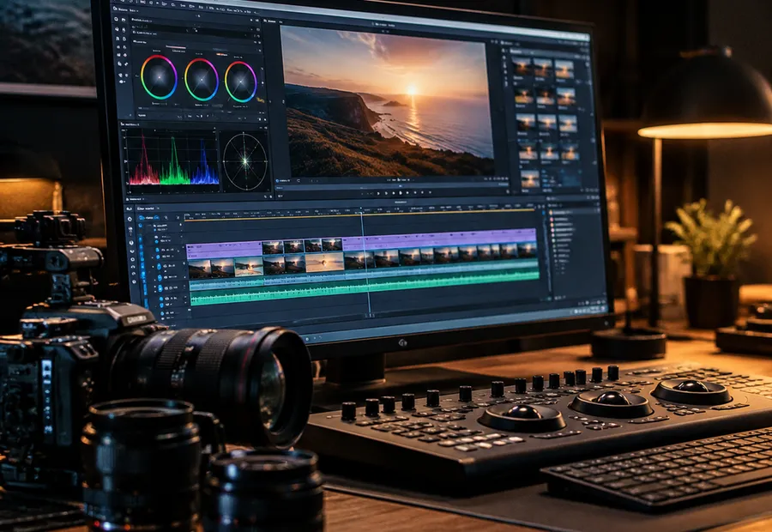The height and width of the screenshot is (532, 772).
Task: Click the middle color wheel in the grading panel
Action: (x=202, y=79)
